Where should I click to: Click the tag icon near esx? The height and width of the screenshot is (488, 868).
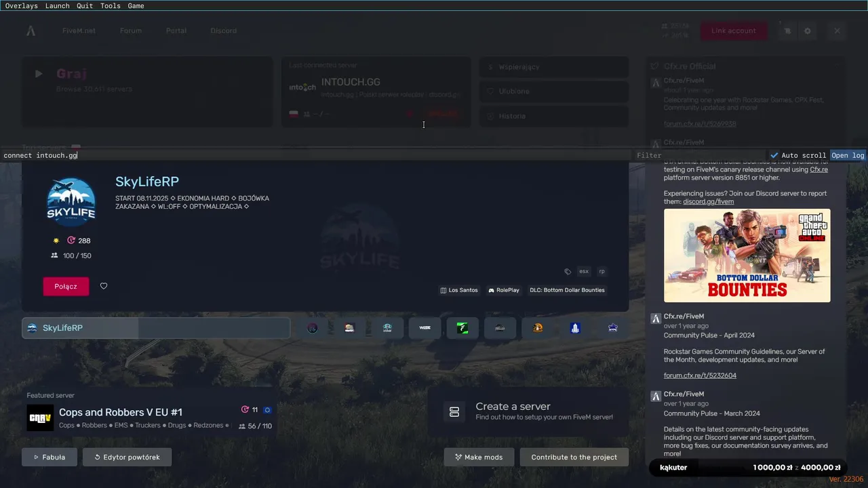point(568,271)
